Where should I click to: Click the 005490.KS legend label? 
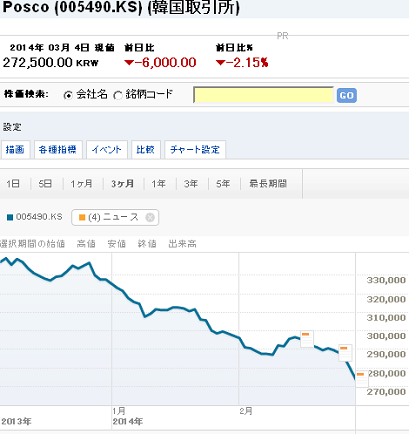(x=39, y=217)
